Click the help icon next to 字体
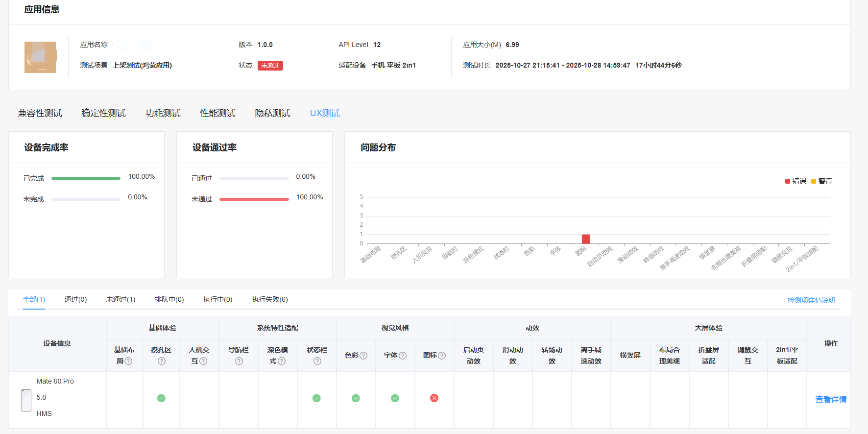The image size is (868, 434). pyautogui.click(x=403, y=356)
